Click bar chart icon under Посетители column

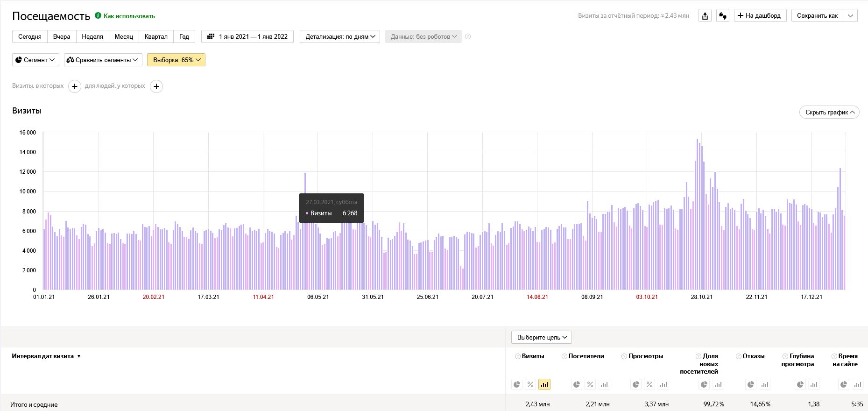(604, 384)
